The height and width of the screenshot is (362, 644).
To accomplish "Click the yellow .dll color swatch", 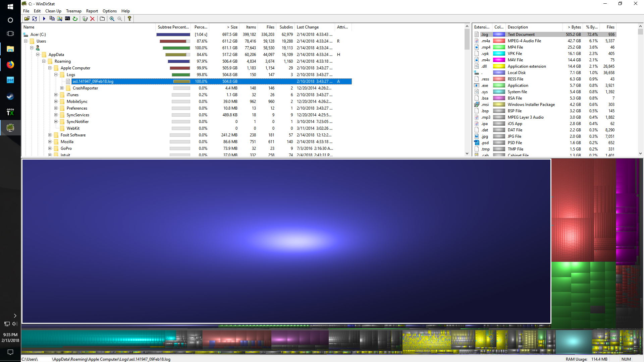I will pos(499,66).
